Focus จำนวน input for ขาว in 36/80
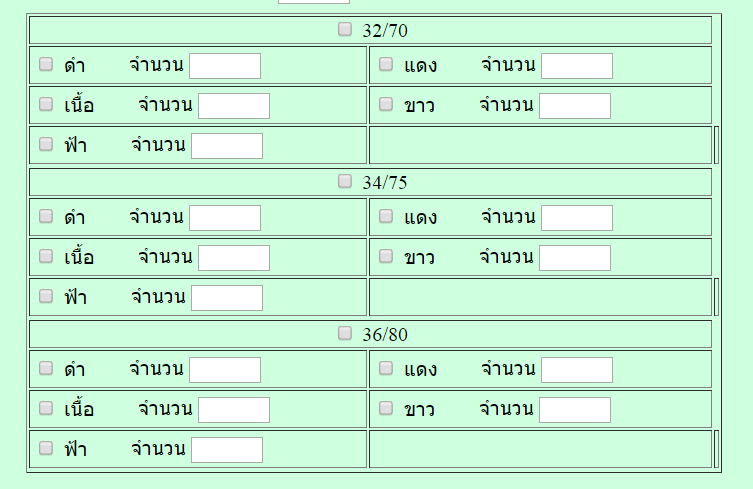Viewport: 753px width, 489px height. pyautogui.click(x=575, y=410)
